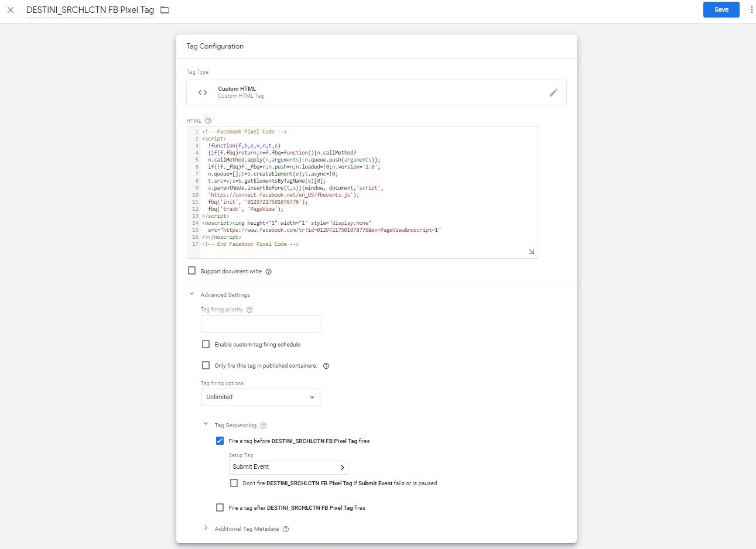Click the Additional Tag Metadata label
This screenshot has height=549, width=756.
pos(247,529)
